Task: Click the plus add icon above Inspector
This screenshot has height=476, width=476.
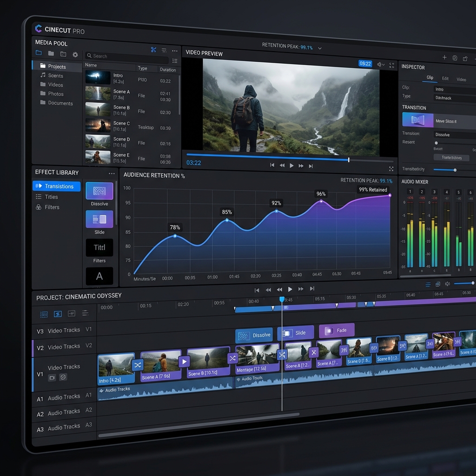Action: [444, 57]
